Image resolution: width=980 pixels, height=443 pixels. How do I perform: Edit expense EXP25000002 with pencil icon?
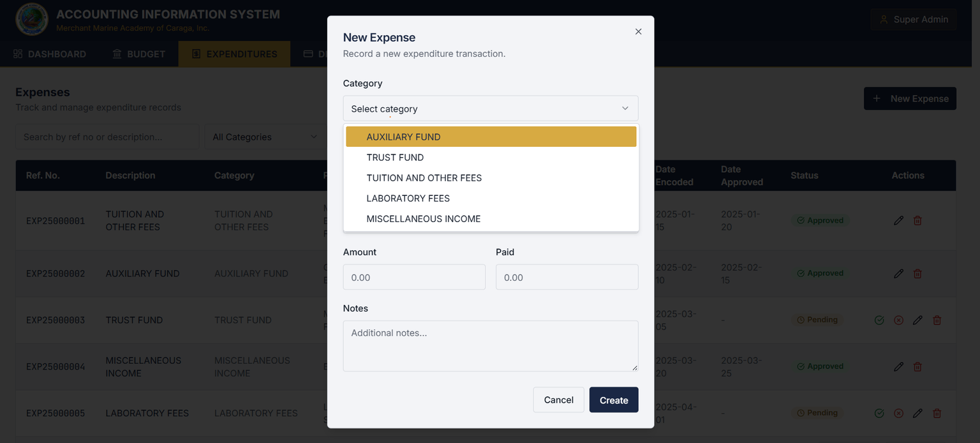click(898, 273)
